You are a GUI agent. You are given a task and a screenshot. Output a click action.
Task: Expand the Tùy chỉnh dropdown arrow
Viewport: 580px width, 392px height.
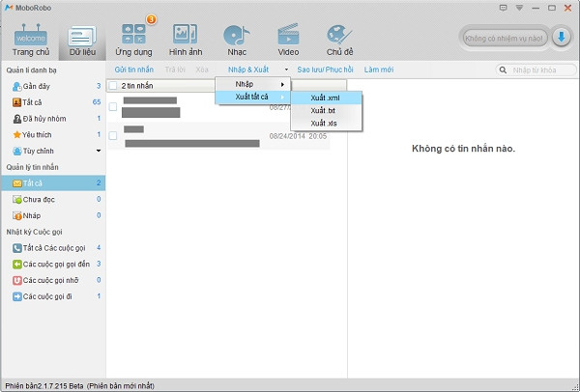[x=99, y=151]
